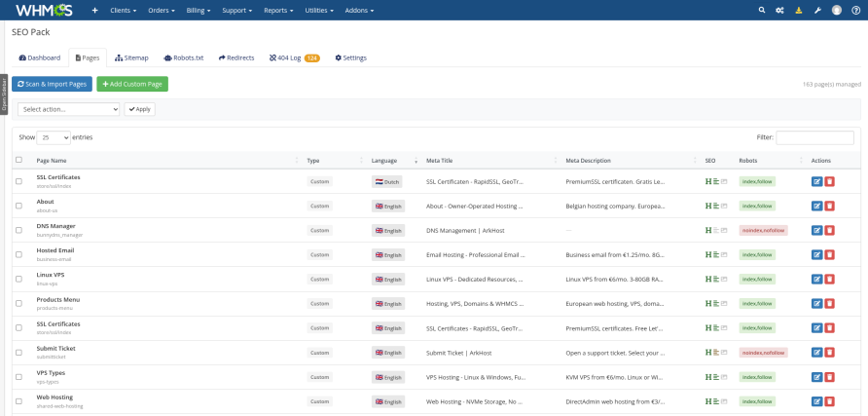The height and width of the screenshot is (416, 868).
Task: Click the yellow download update icon
Action: click(x=798, y=10)
